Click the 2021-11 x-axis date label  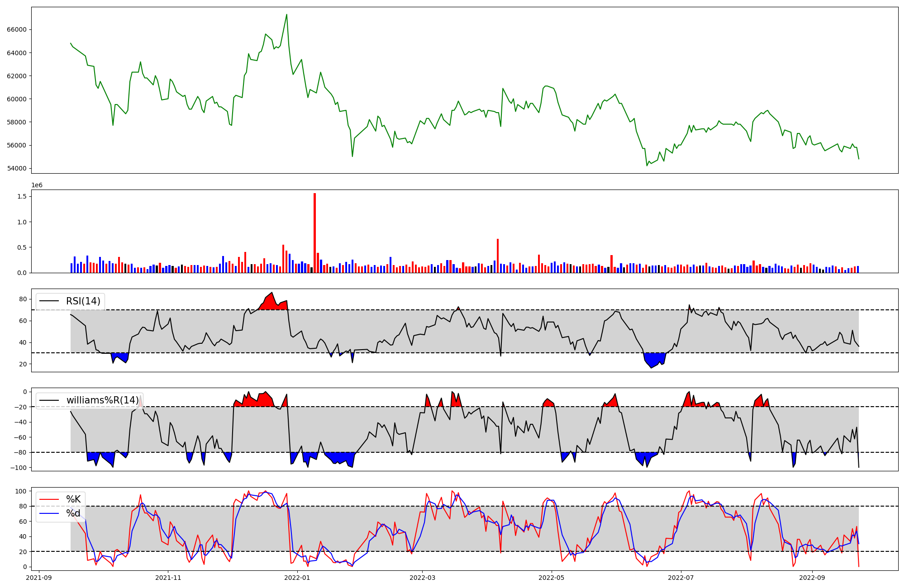[168, 578]
